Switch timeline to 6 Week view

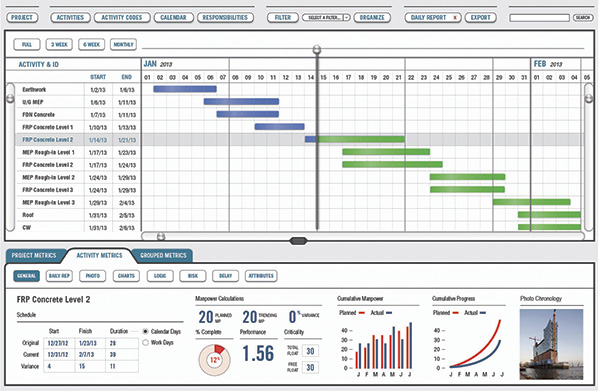pyautogui.click(x=91, y=44)
